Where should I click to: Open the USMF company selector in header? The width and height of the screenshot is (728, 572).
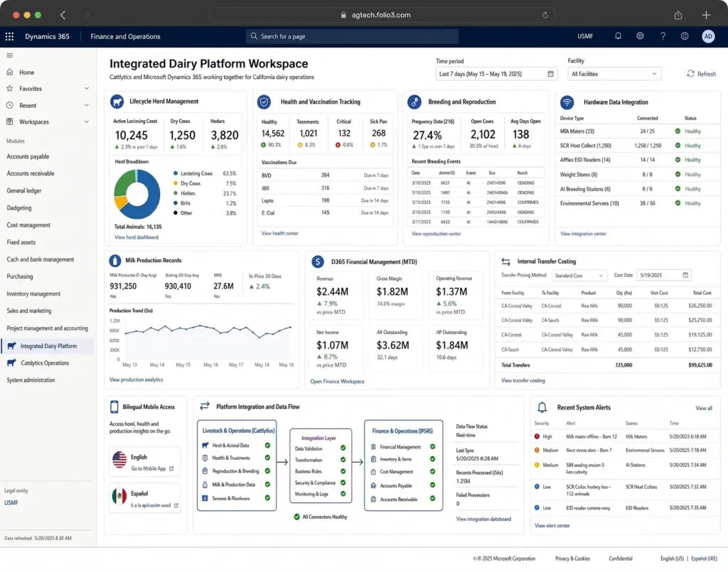tap(585, 36)
